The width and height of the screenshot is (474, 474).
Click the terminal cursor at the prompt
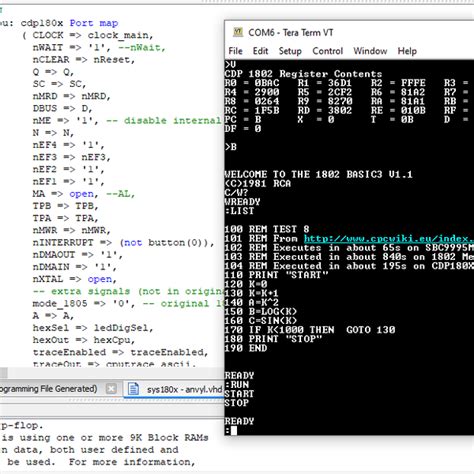point(234,431)
